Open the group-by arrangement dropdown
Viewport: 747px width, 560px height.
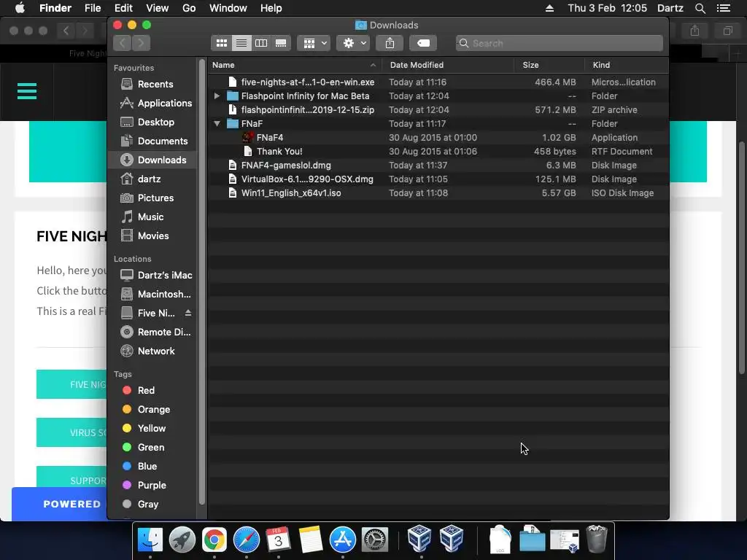(x=314, y=43)
